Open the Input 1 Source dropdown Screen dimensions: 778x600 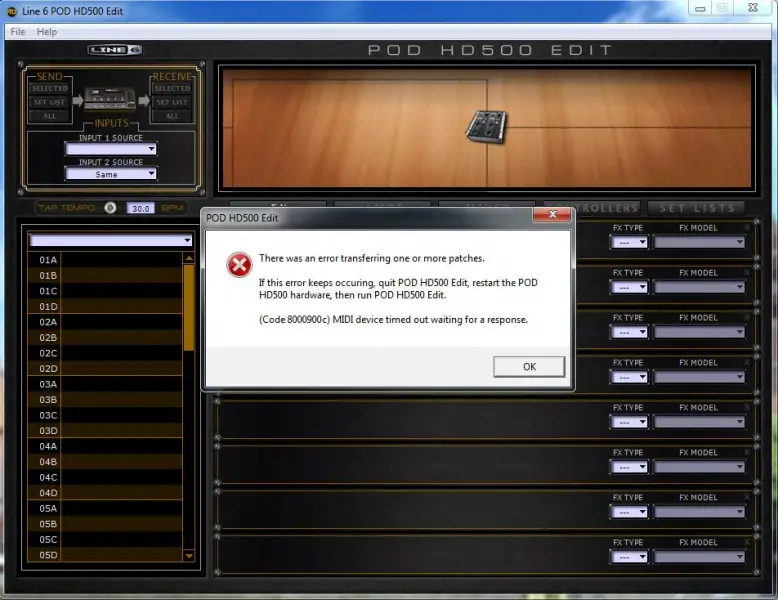tap(111, 149)
